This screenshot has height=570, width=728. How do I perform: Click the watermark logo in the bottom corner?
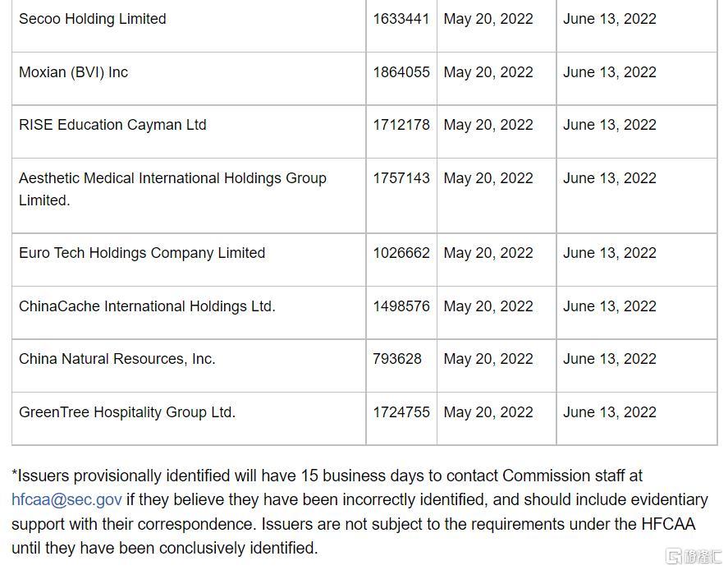pyautogui.click(x=694, y=555)
